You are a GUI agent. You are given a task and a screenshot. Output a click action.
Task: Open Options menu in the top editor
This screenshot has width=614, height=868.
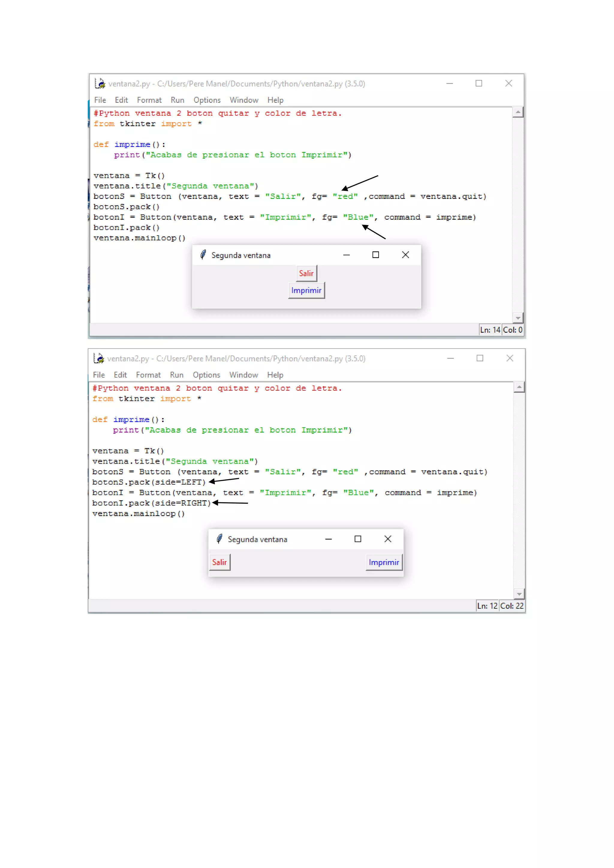[x=207, y=100]
